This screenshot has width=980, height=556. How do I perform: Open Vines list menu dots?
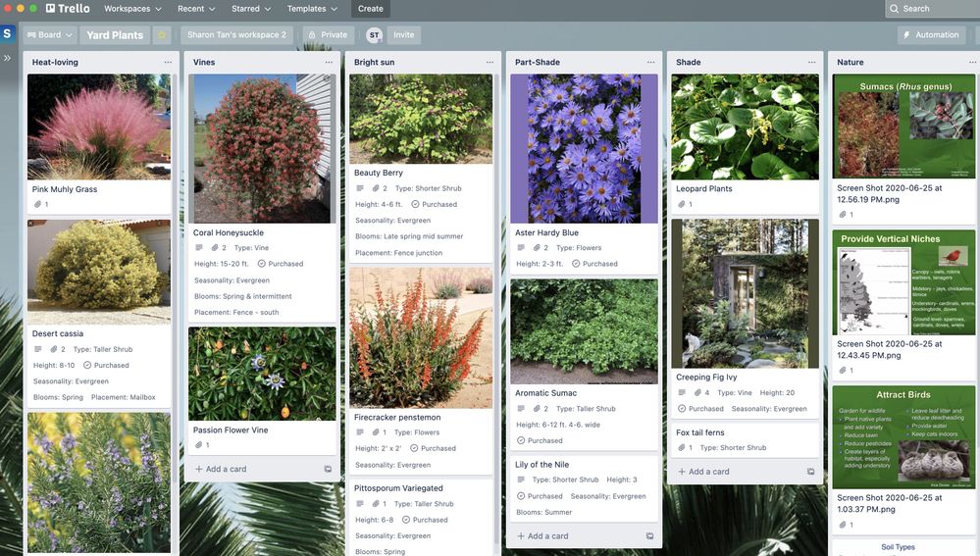(329, 62)
